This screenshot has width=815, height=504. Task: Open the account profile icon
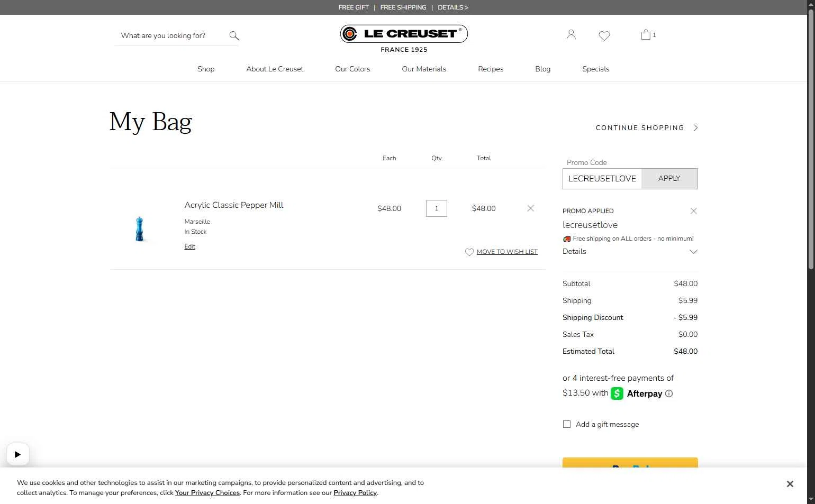(571, 35)
